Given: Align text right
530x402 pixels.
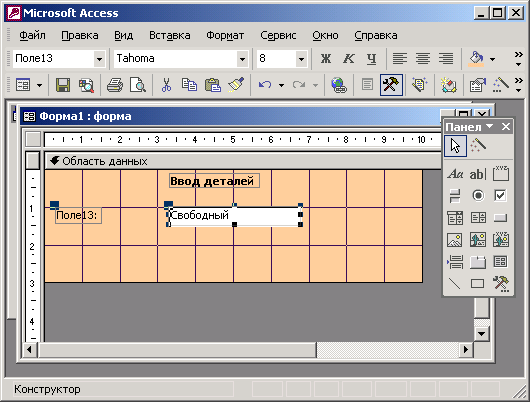Looking at the screenshot, I should click(446, 59).
